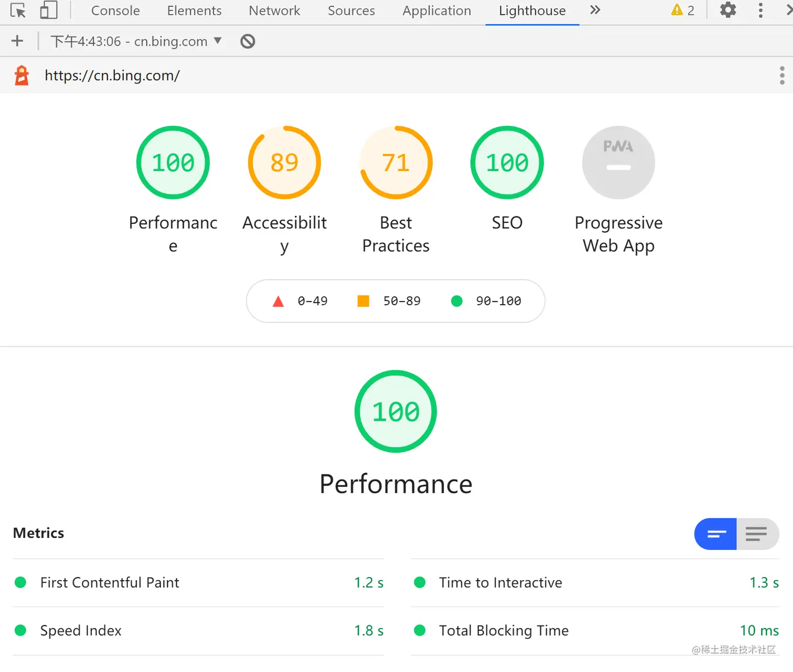Image resolution: width=793 pixels, height=672 pixels.
Task: Open the SEO score gauge section
Action: (507, 162)
